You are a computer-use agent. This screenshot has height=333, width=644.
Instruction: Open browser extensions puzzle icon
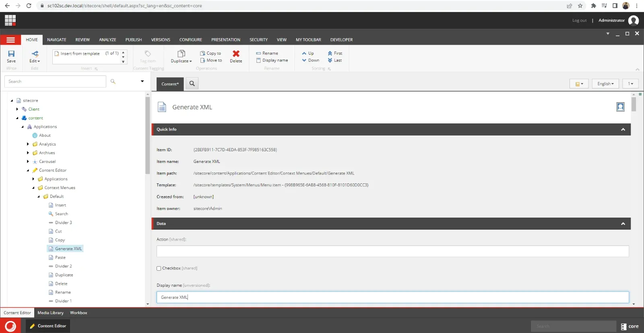coord(593,6)
